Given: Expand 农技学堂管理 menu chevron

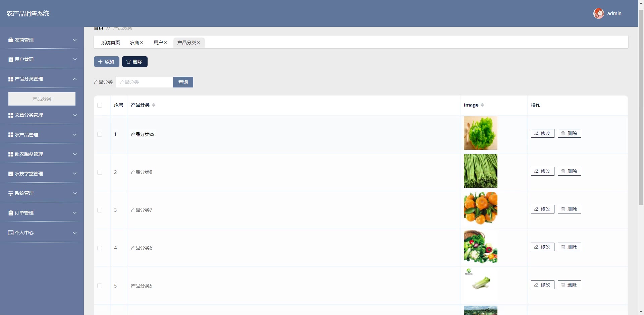Looking at the screenshot, I should coord(75,174).
